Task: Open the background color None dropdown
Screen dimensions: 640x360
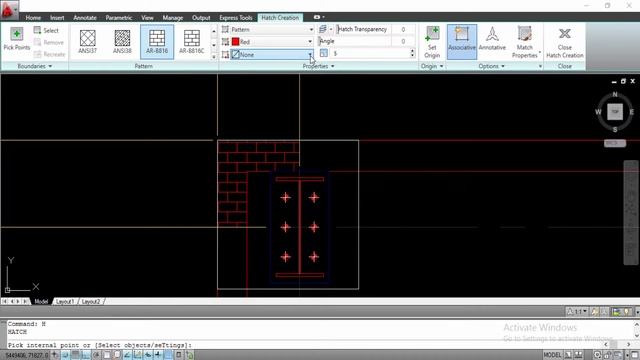Action: click(272, 54)
